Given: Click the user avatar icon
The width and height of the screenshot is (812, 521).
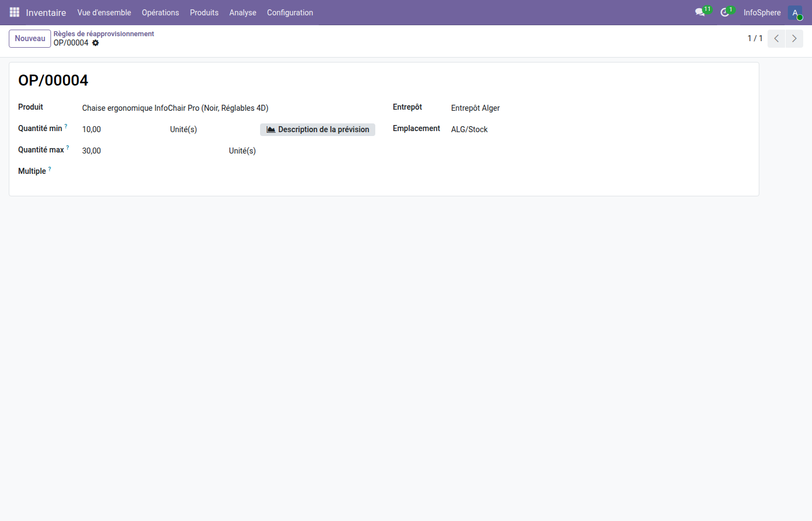Looking at the screenshot, I should pyautogui.click(x=795, y=13).
